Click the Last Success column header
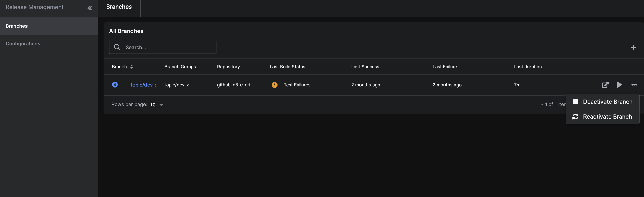 tap(365, 67)
